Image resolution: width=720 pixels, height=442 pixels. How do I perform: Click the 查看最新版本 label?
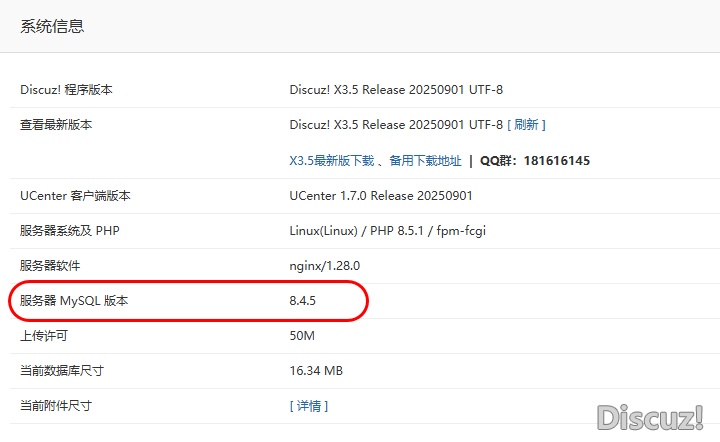click(56, 125)
